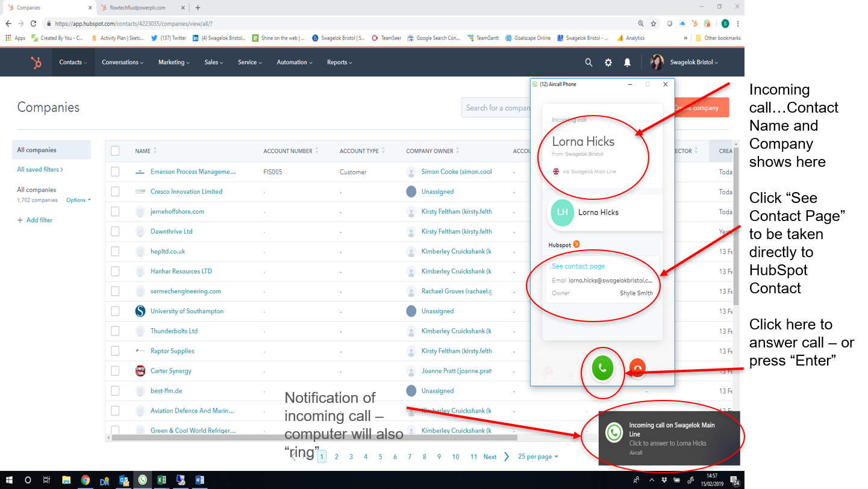
Task: Open the Options dropdown under All companies
Action: point(78,200)
